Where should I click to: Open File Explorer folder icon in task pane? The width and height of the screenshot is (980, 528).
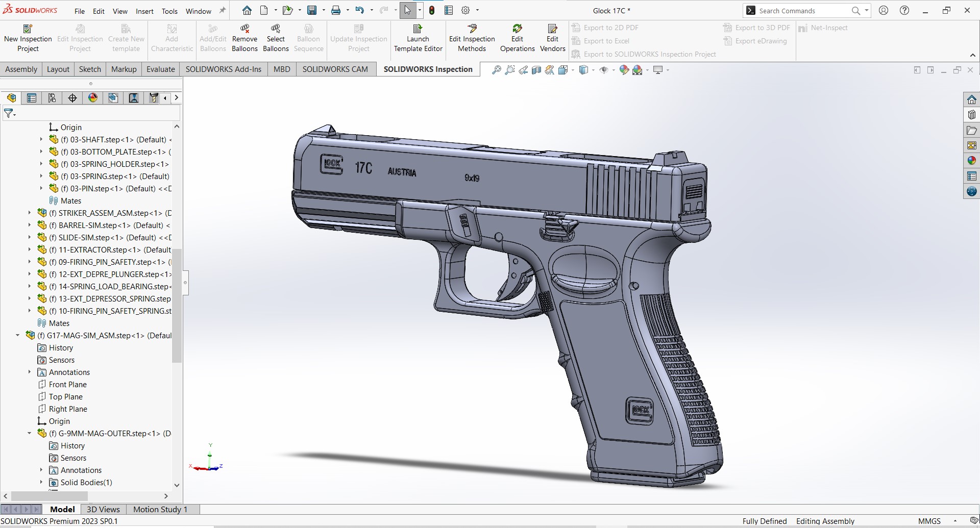972,130
